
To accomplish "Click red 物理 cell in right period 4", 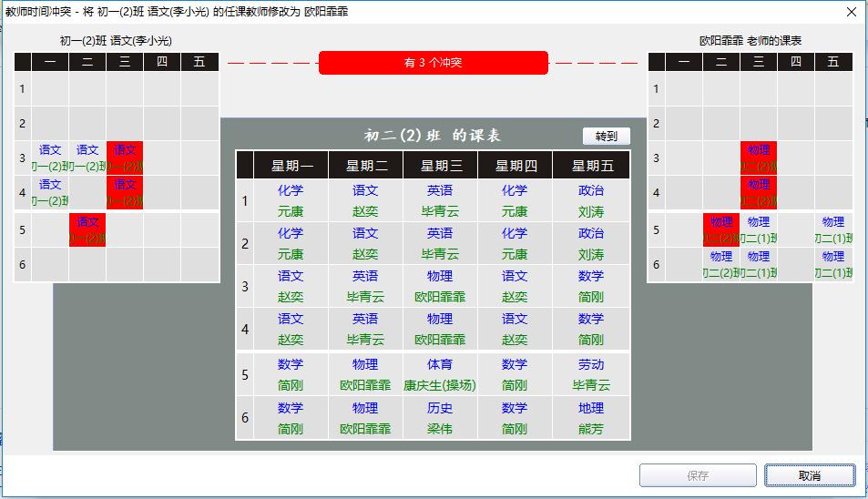I will 758,192.
